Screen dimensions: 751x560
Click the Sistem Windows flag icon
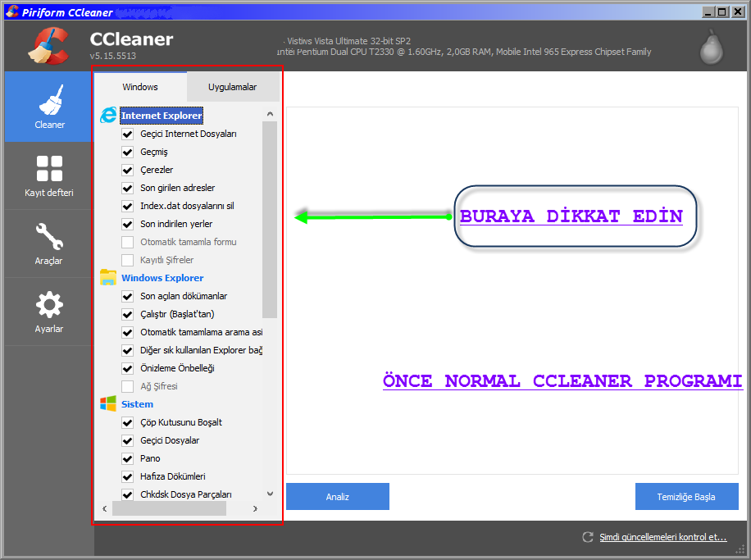point(108,404)
